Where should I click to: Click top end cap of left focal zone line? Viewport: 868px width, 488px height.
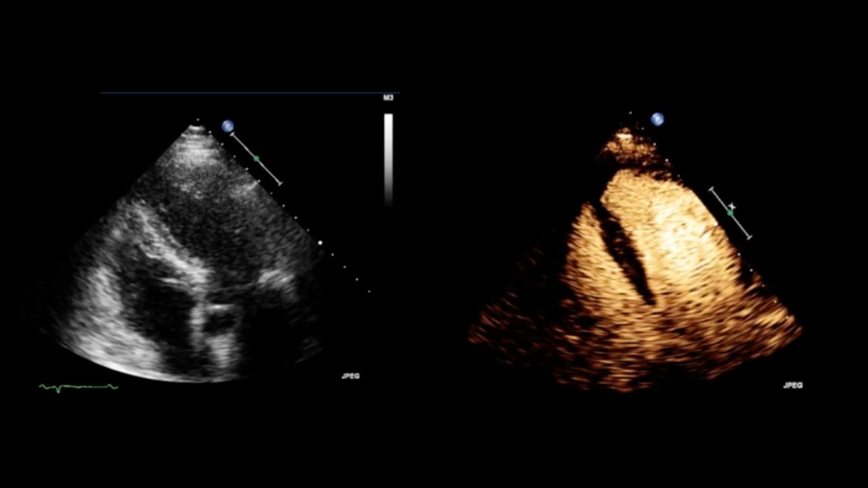pyautogui.click(x=232, y=134)
